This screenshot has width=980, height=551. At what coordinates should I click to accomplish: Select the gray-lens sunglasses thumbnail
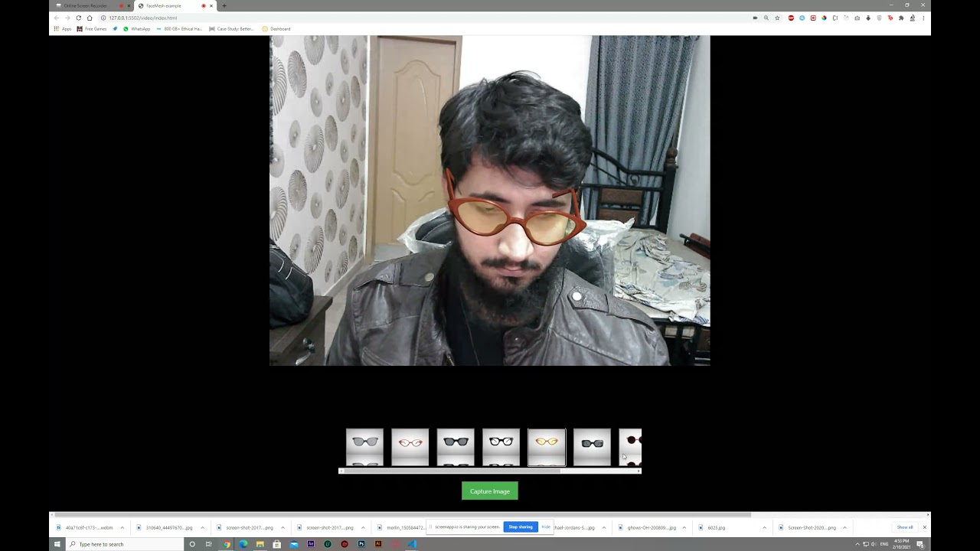pyautogui.click(x=364, y=447)
